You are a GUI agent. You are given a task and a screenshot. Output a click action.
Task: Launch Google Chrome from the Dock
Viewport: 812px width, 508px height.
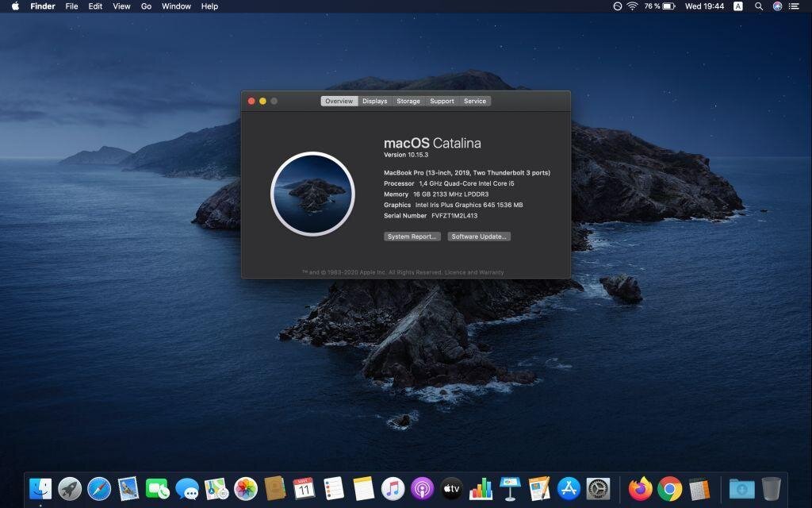pyautogui.click(x=669, y=489)
